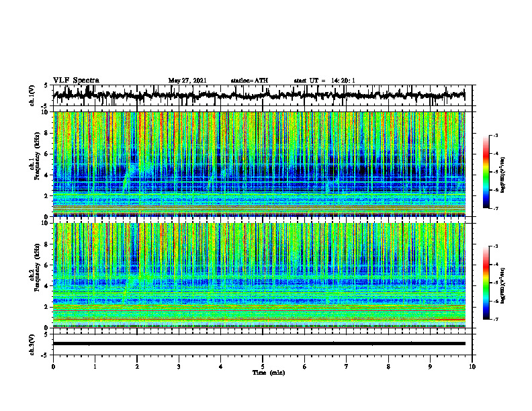Click the 'VLF Spectra' title text
The width and height of the screenshot is (532, 411).
(76, 81)
